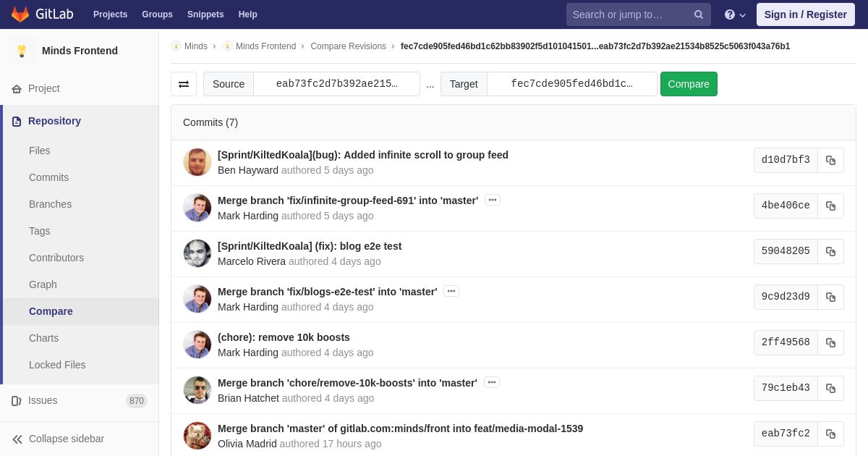This screenshot has width=868, height=456.
Task: Click Sign in / Register
Action: [x=805, y=14]
